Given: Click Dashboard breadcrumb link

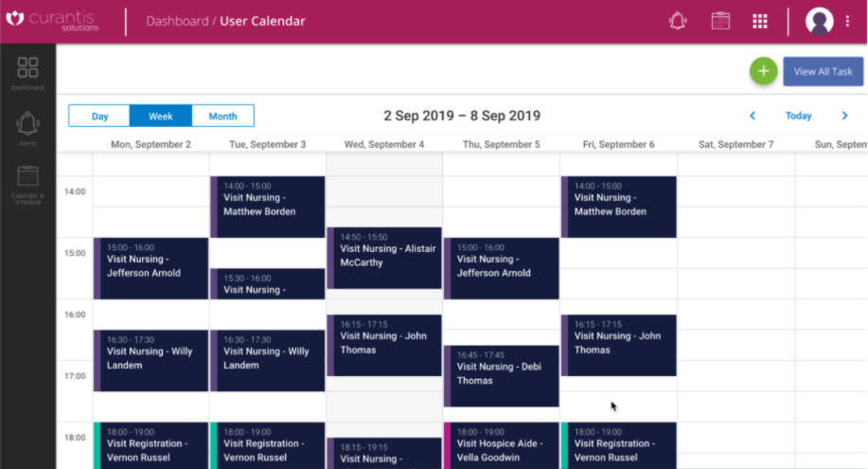Looking at the screenshot, I should click(x=175, y=21).
